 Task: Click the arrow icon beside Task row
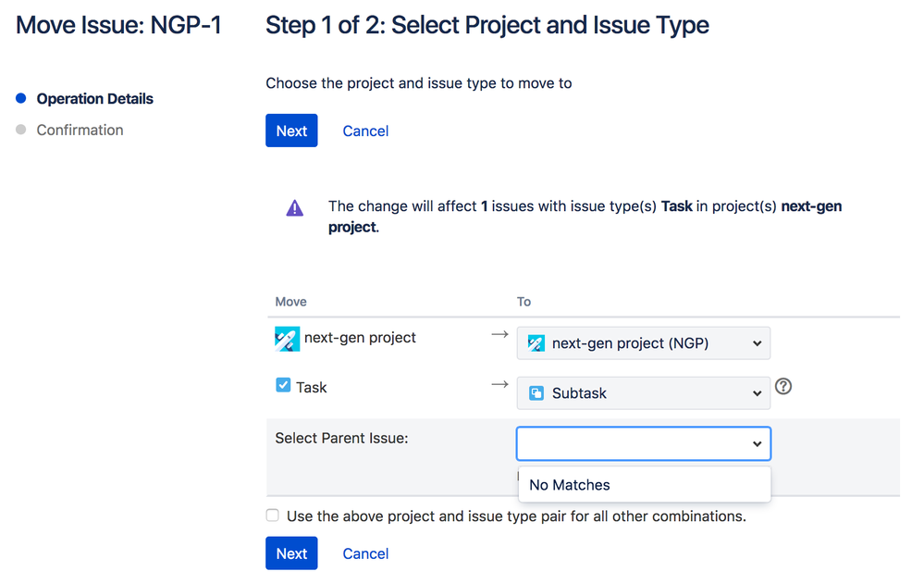[x=499, y=385]
